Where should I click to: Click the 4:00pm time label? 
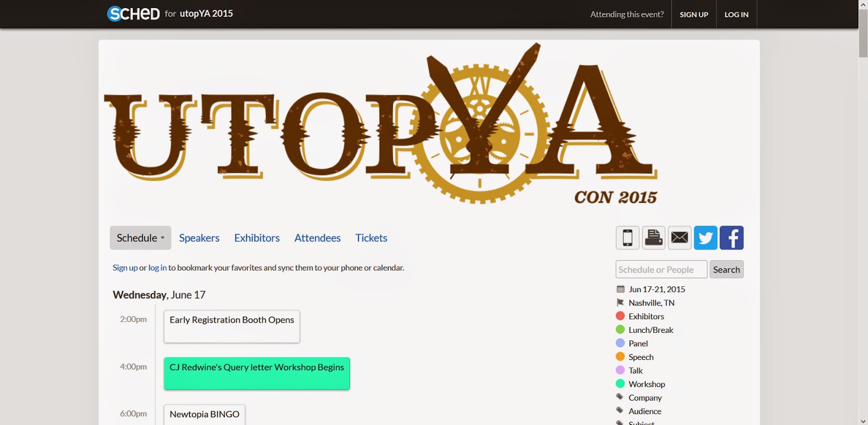133,366
